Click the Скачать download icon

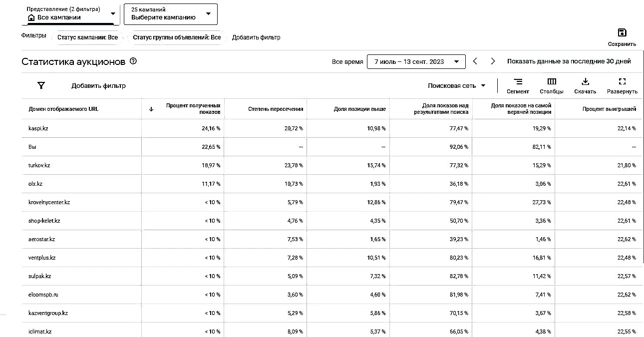(x=585, y=82)
